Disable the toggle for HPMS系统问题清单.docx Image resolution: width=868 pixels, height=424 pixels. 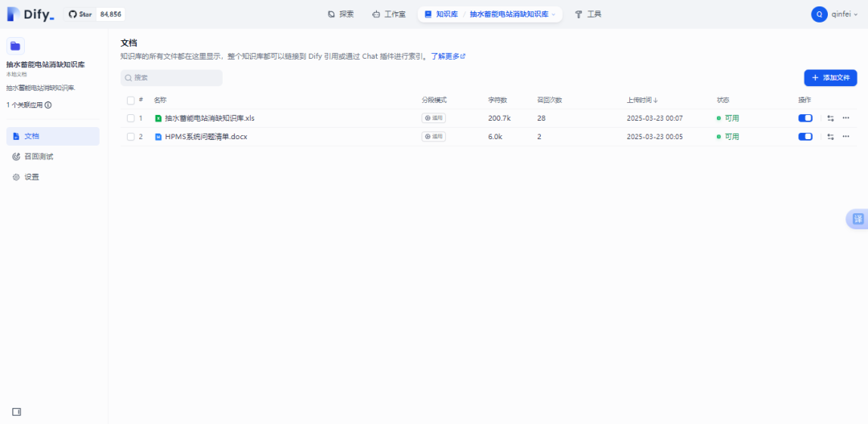[805, 136]
